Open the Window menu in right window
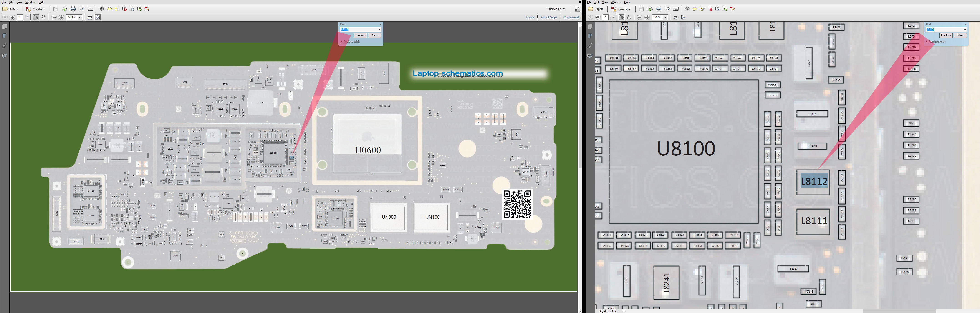The width and height of the screenshot is (980, 313). (616, 2)
